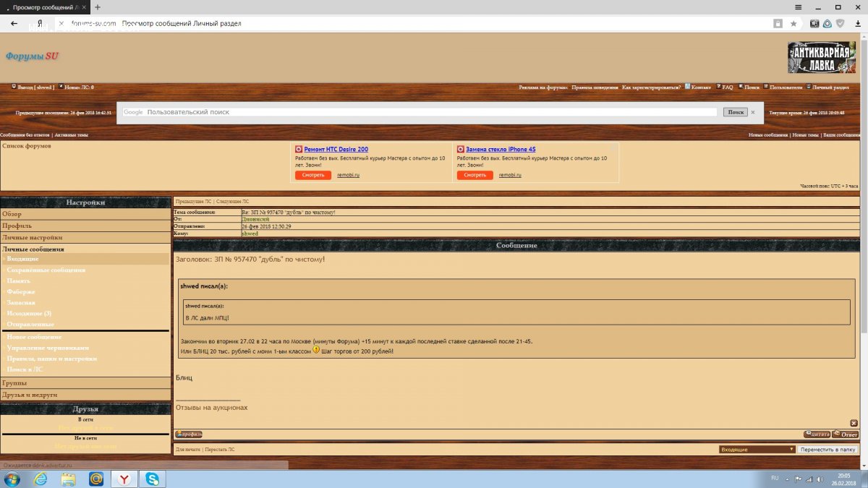The image size is (868, 488).
Task: Open the Skype taskbar icon
Action: click(152, 479)
